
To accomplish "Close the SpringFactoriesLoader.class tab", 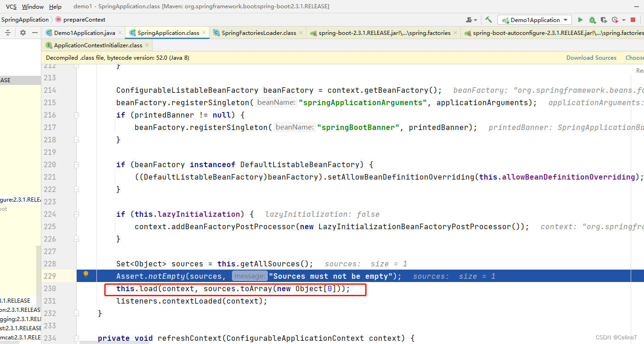I will click(x=301, y=33).
